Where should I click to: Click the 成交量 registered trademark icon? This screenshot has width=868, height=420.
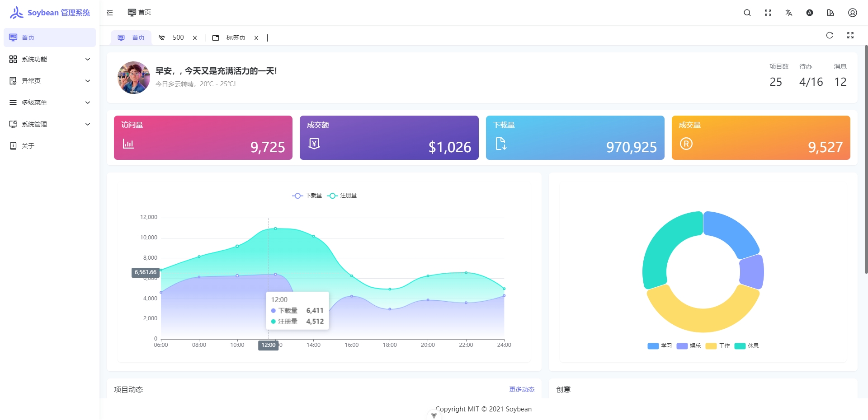tap(686, 144)
